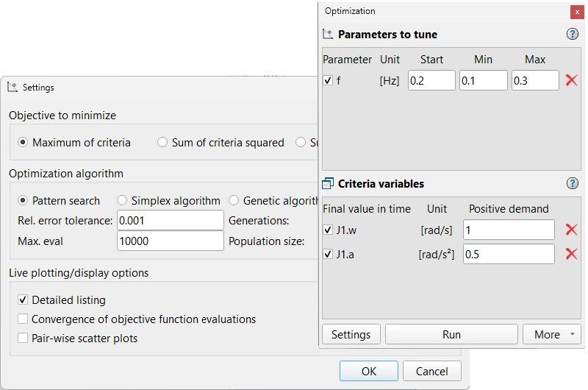The height and width of the screenshot is (390, 588).
Task: Click the Criteria variables header icon
Action: tap(328, 184)
